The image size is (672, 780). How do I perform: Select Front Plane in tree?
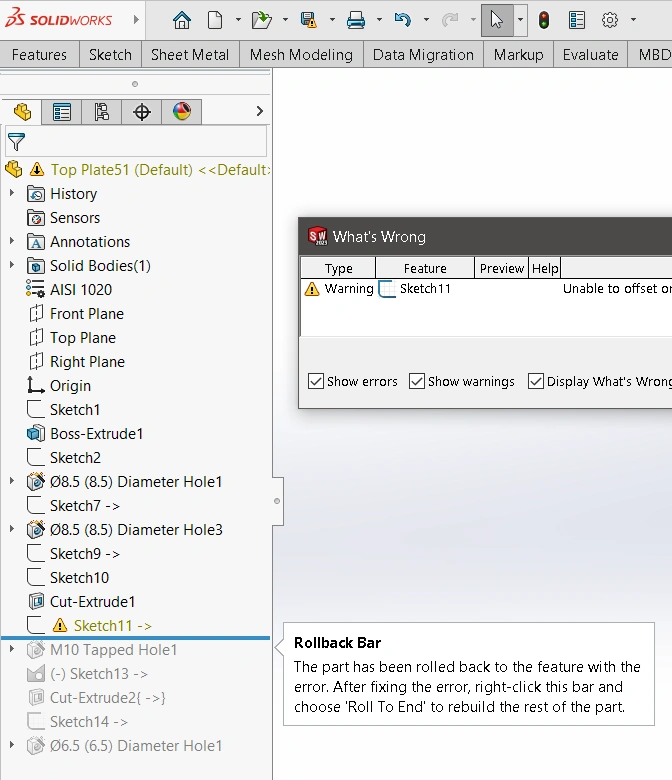click(87, 313)
